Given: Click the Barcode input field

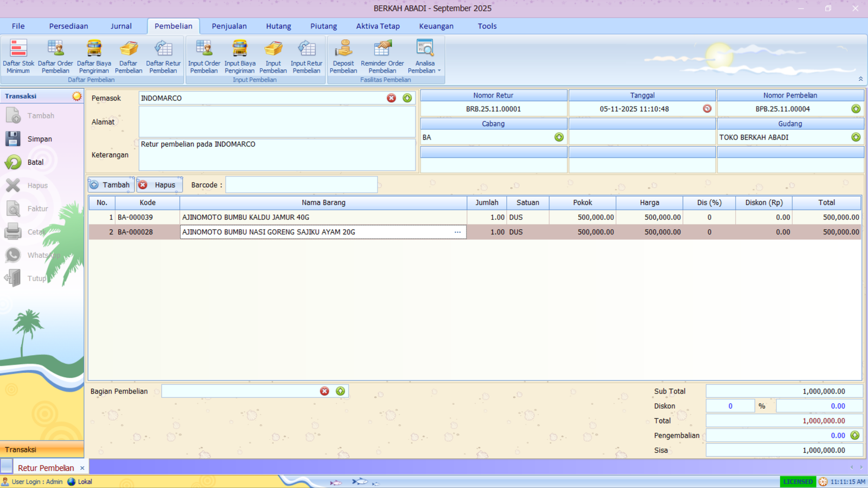Looking at the screenshot, I should [x=301, y=185].
